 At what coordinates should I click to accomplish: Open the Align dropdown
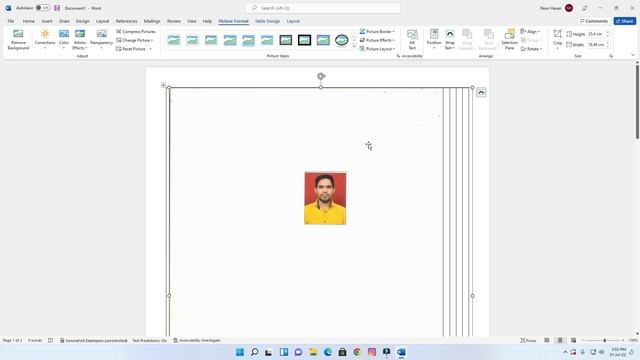tap(530, 31)
